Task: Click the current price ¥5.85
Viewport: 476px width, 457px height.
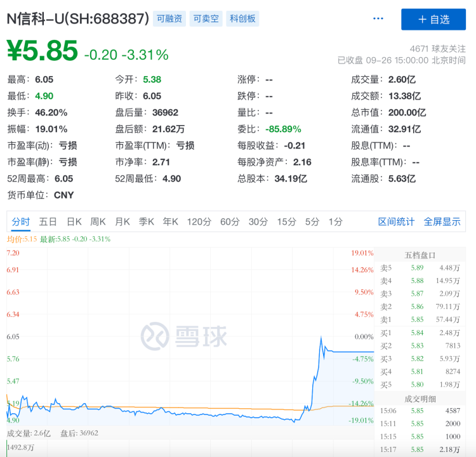Action: tap(42, 51)
